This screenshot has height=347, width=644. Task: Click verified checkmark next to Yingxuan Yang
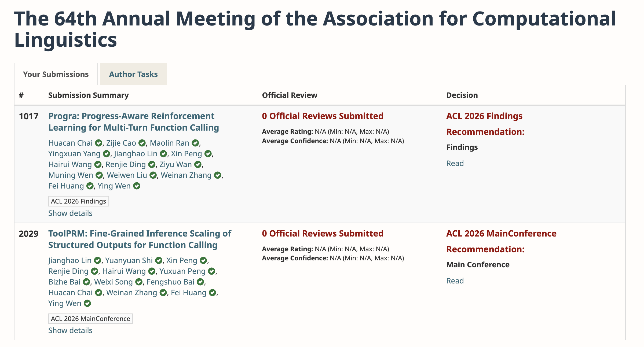pyautogui.click(x=107, y=154)
